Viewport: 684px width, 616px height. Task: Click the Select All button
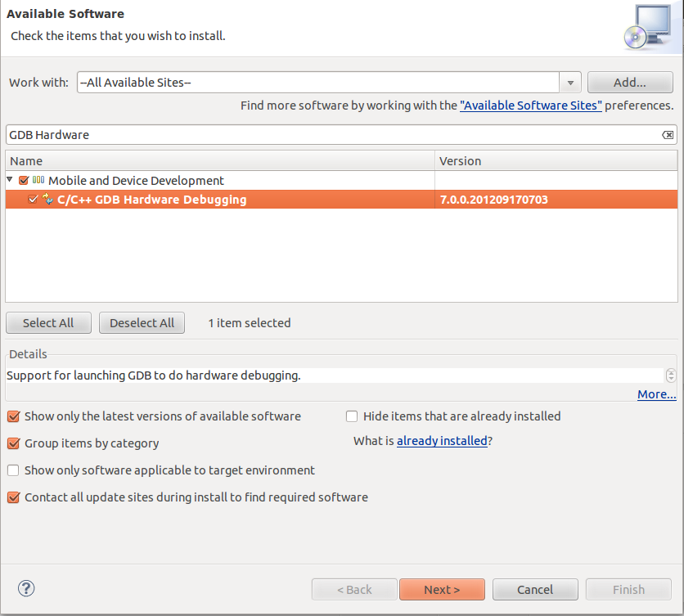[x=48, y=323]
